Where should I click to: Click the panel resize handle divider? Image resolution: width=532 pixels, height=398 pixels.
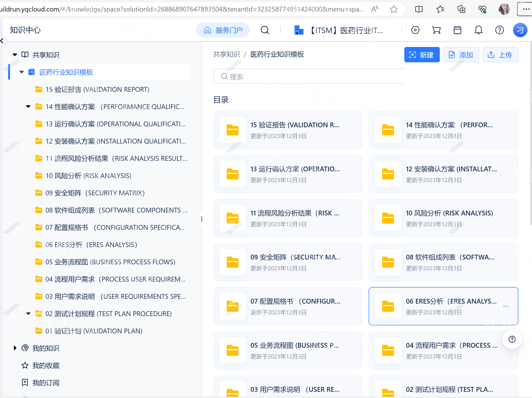pyautogui.click(x=201, y=219)
